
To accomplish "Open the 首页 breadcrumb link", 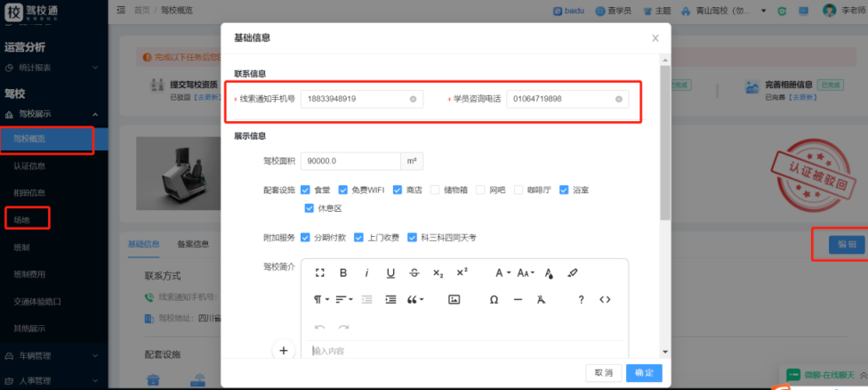I will pos(141,11).
